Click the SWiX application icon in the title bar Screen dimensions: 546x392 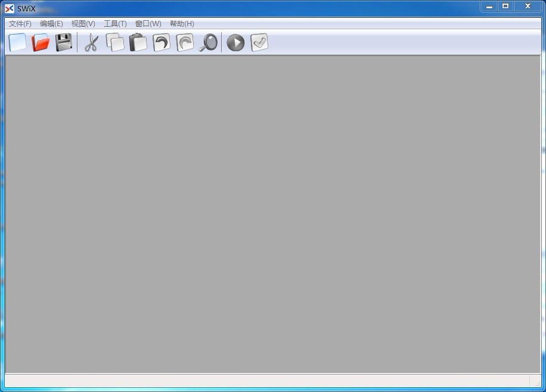coord(10,8)
